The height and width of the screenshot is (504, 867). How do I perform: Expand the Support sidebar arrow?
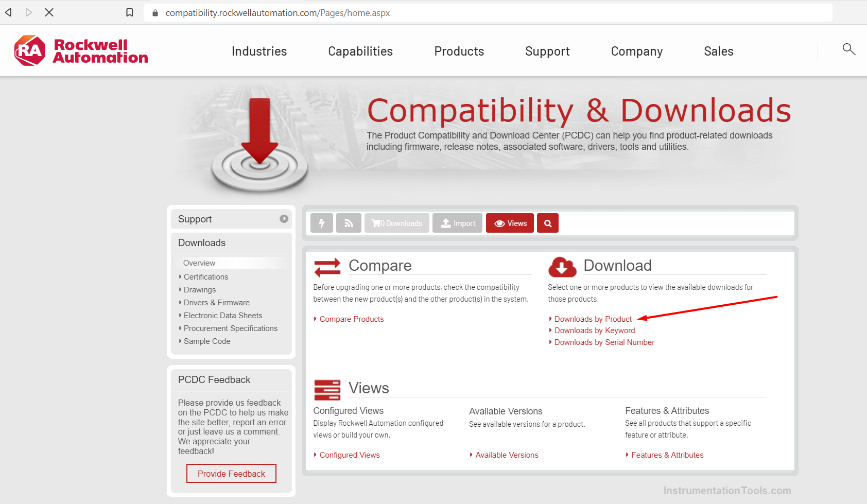coord(284,219)
